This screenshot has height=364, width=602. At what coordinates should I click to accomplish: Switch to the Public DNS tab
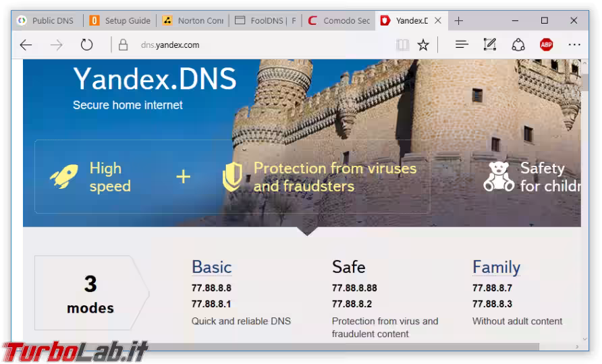(47, 20)
